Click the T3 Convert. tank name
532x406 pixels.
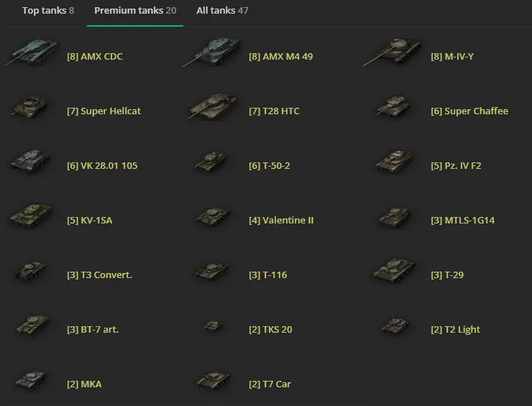click(106, 275)
